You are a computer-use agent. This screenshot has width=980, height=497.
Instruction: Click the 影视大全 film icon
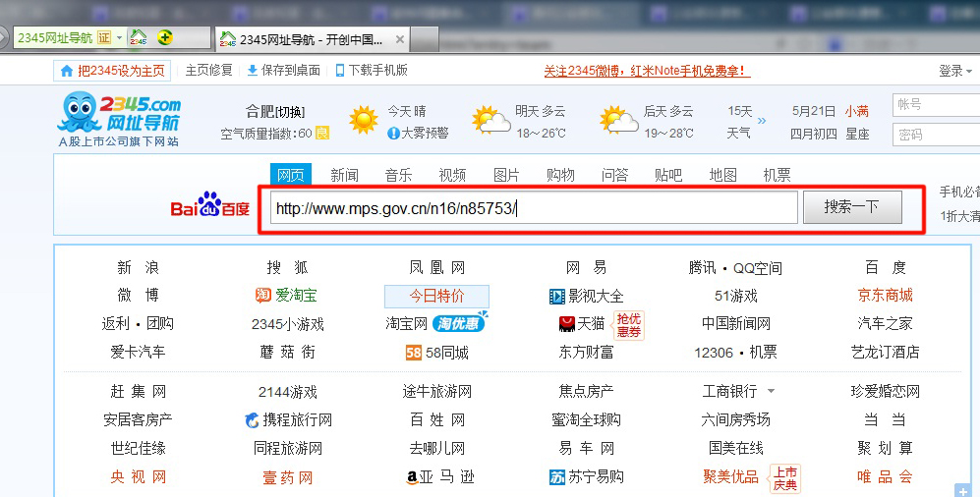(x=557, y=296)
